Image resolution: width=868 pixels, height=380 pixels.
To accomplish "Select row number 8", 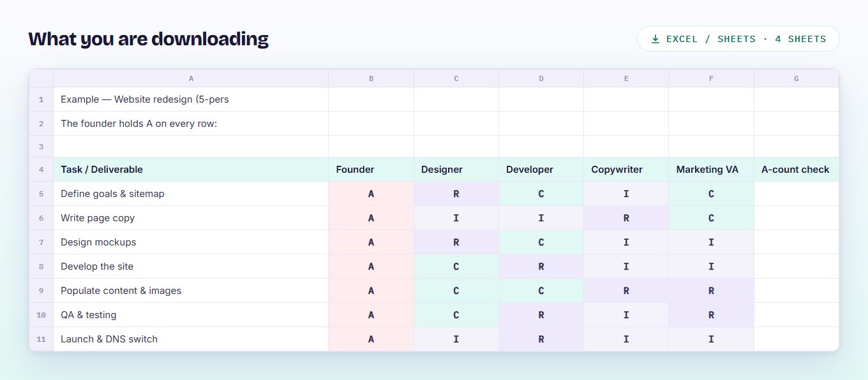I will (x=41, y=267).
